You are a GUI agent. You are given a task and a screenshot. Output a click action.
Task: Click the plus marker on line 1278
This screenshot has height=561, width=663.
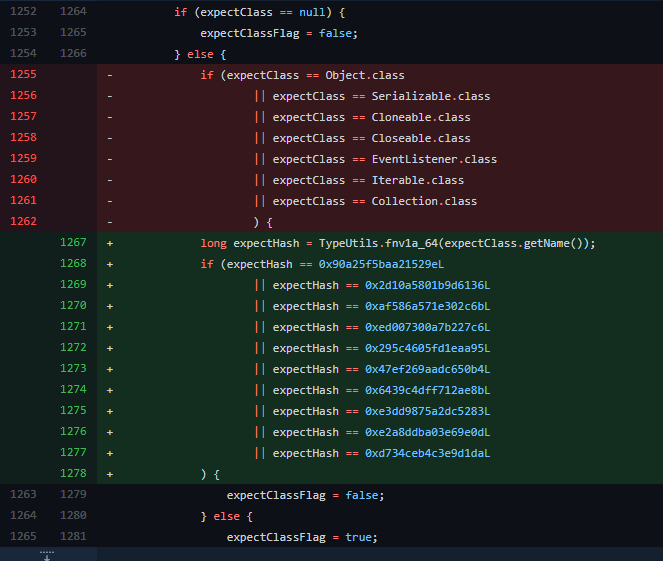(110, 474)
